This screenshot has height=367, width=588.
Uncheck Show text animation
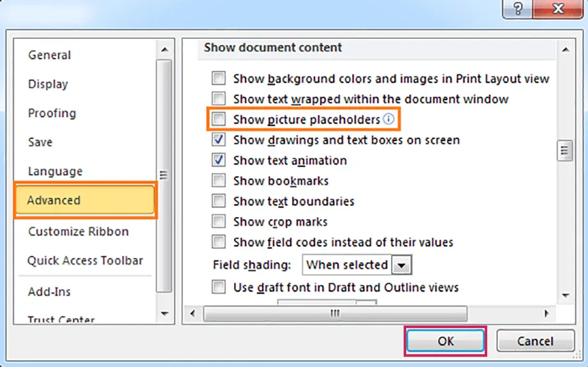pos(219,160)
